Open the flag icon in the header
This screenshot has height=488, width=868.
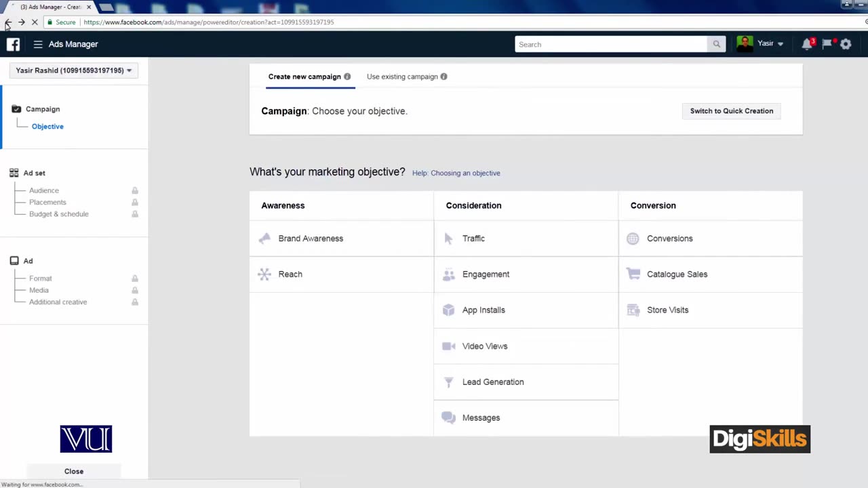click(827, 44)
